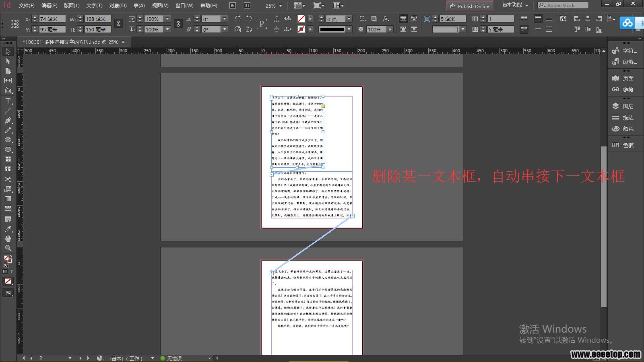Viewport: 644px width, 362px height.
Task: Click the drop shadow icon
Action: [x=374, y=19]
